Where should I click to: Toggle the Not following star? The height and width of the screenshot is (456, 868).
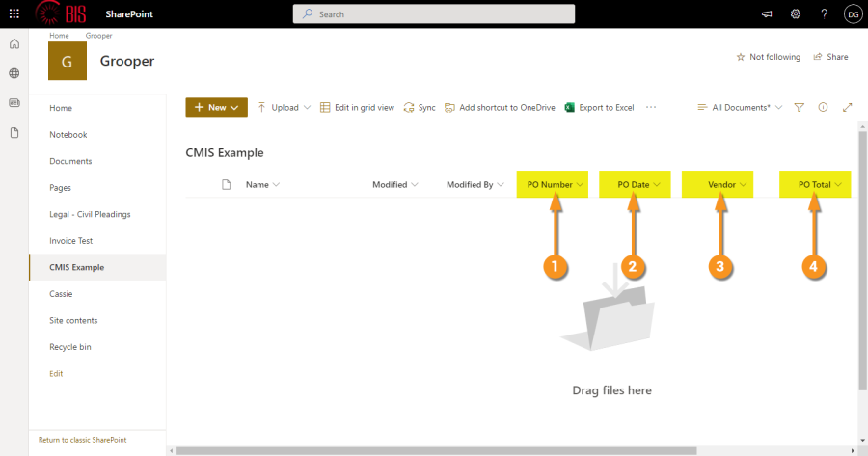[768, 57]
